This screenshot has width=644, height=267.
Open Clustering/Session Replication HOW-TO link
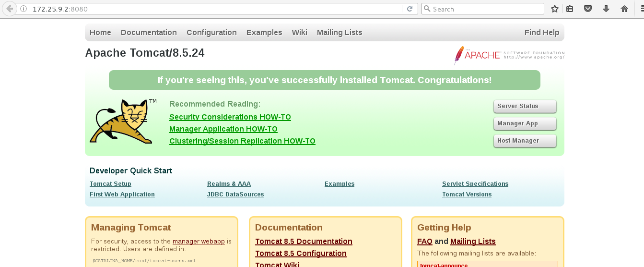pos(242,141)
